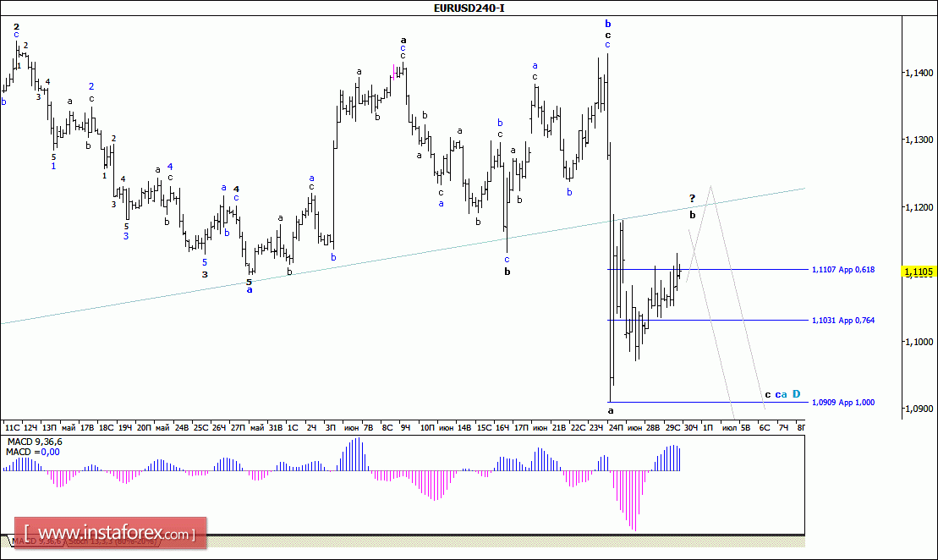This screenshot has width=938, height=560.
Task: Click the 1,1300 price axis label
Action: tap(919, 140)
